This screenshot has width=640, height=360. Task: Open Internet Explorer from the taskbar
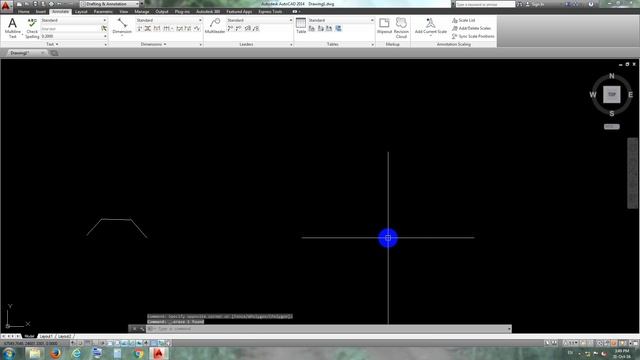tap(76, 353)
